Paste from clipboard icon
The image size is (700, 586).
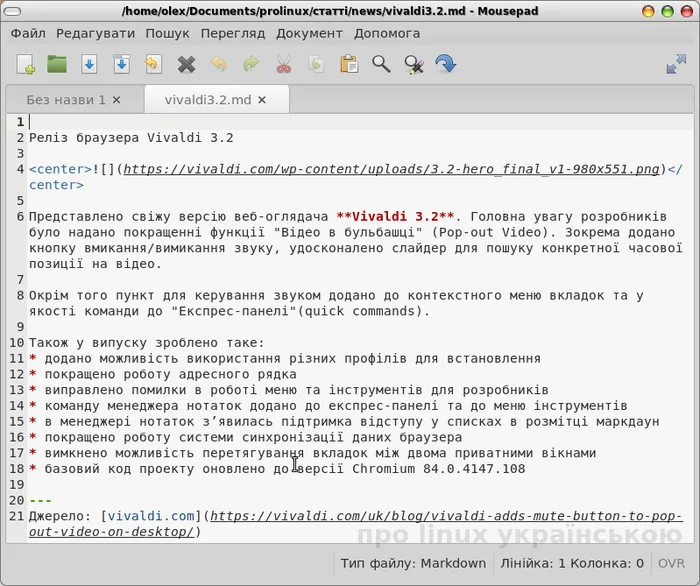pos(349,64)
